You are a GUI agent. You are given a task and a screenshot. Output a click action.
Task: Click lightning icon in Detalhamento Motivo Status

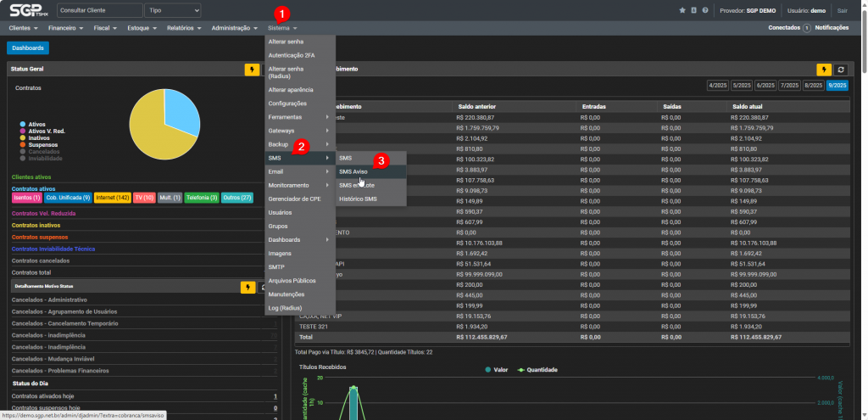coord(248,287)
